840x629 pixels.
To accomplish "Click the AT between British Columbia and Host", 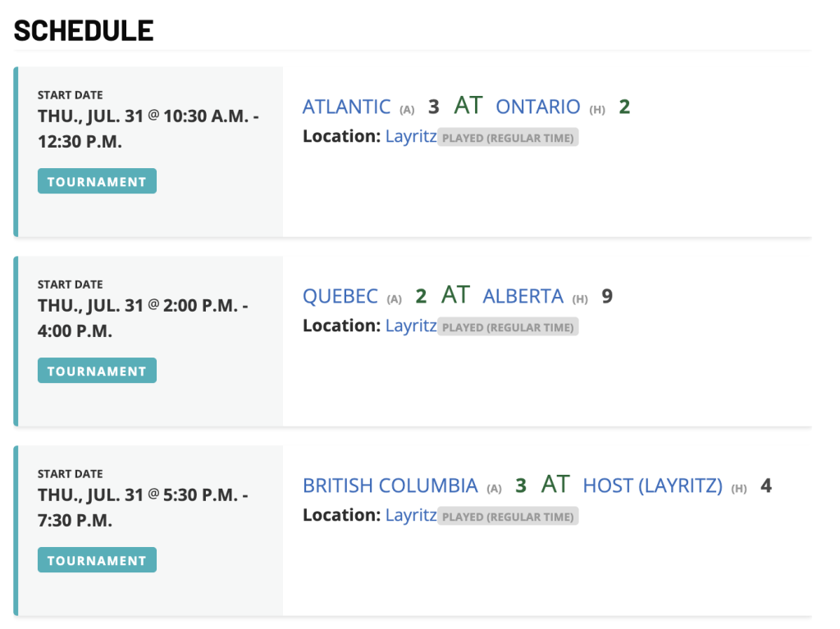I will (x=555, y=485).
